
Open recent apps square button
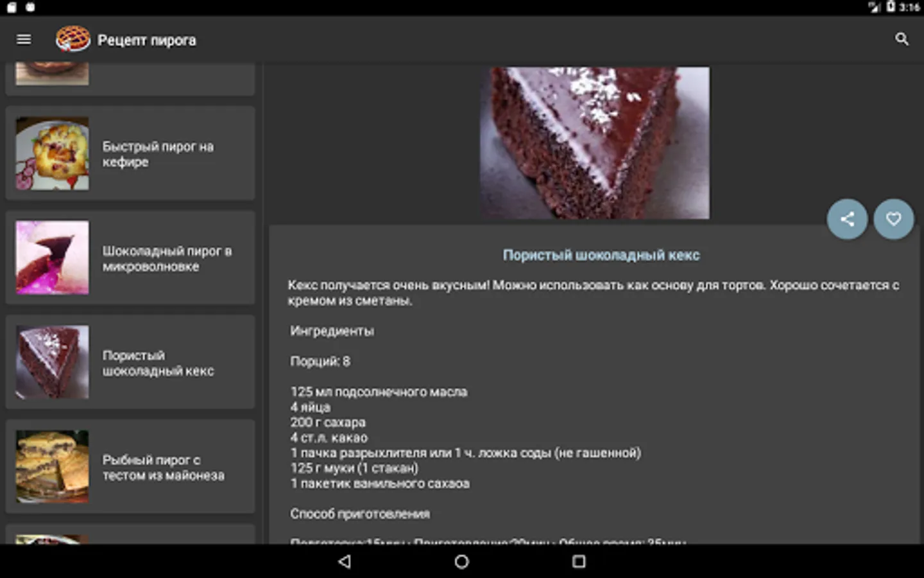(x=579, y=561)
